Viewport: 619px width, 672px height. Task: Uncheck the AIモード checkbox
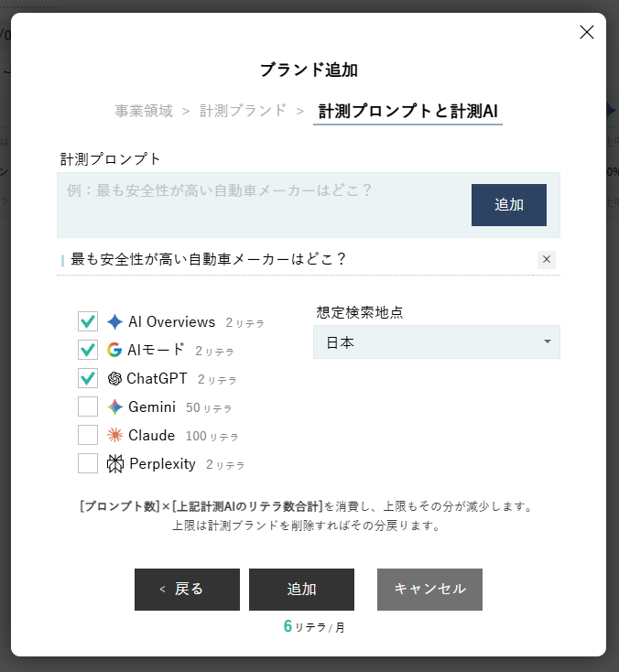click(88, 350)
